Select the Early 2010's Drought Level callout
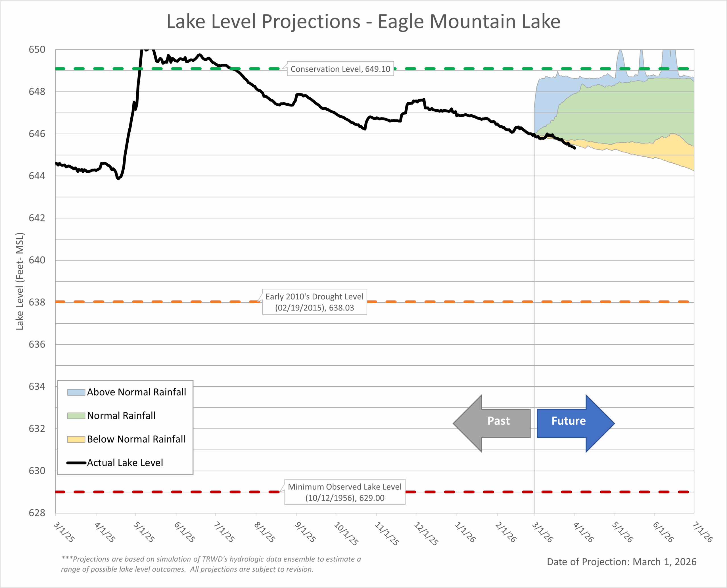727x588 pixels. click(314, 302)
